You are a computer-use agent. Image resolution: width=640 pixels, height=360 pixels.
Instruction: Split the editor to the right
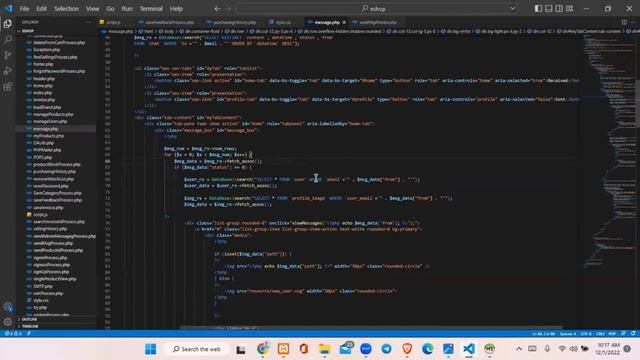pyautogui.click(x=624, y=22)
